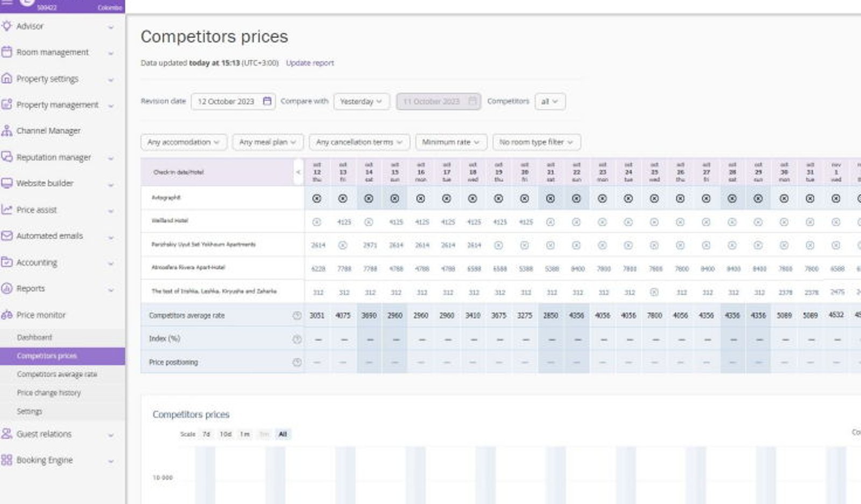Screen dimensions: 861x504
Task: Click the Automated emails envelope icon
Action: pyautogui.click(x=7, y=236)
